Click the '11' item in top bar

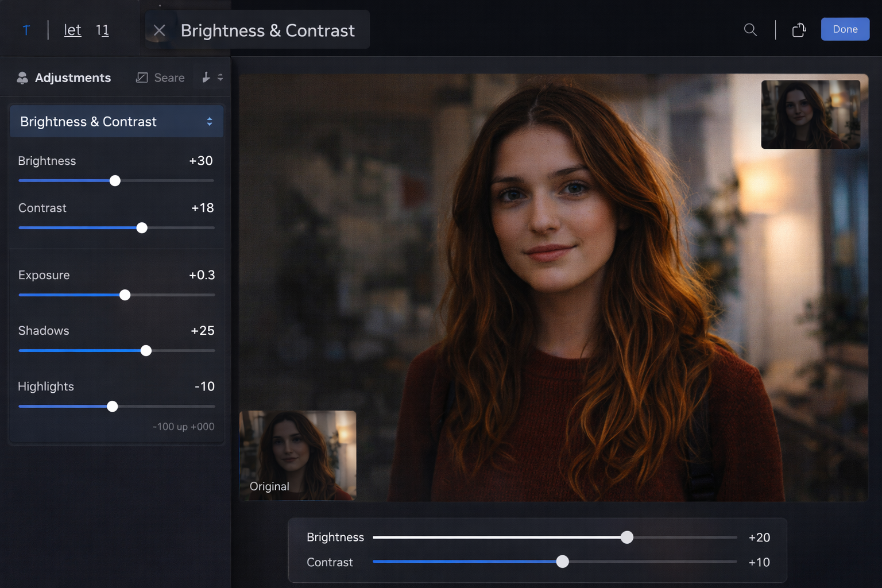102,30
